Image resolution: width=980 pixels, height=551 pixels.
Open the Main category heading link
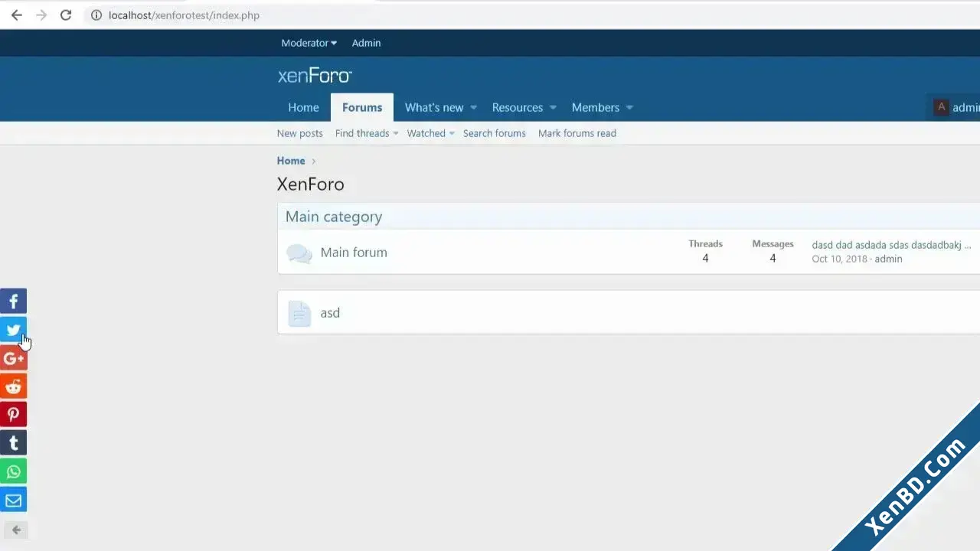334,217
